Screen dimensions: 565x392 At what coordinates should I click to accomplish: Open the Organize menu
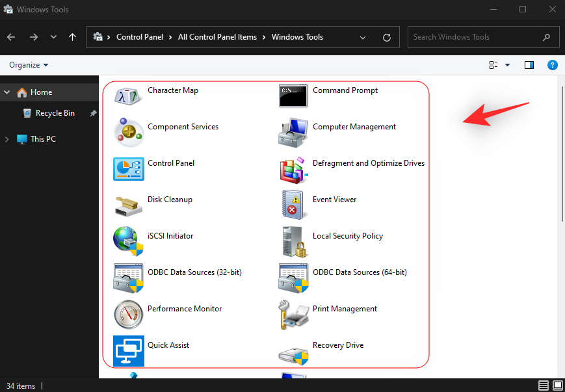point(27,65)
